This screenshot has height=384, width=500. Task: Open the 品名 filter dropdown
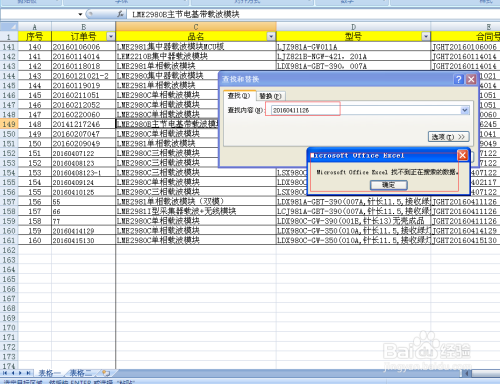coord(271,36)
